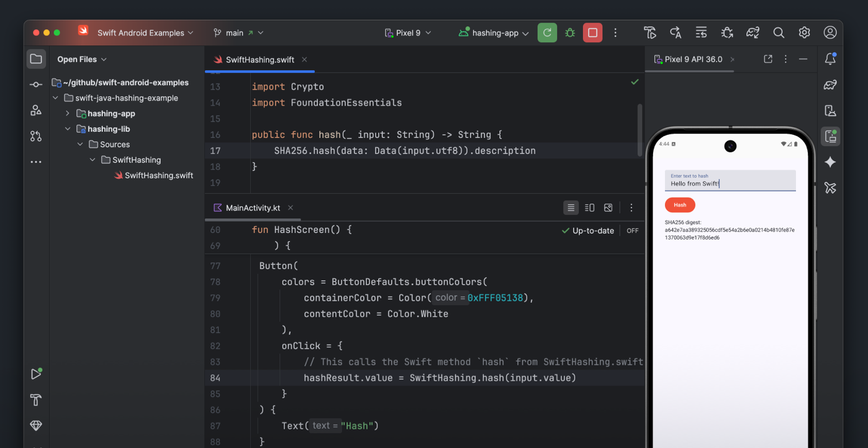Open the Pixel 9 device selector dropdown
The height and width of the screenshot is (448, 868).
408,32
